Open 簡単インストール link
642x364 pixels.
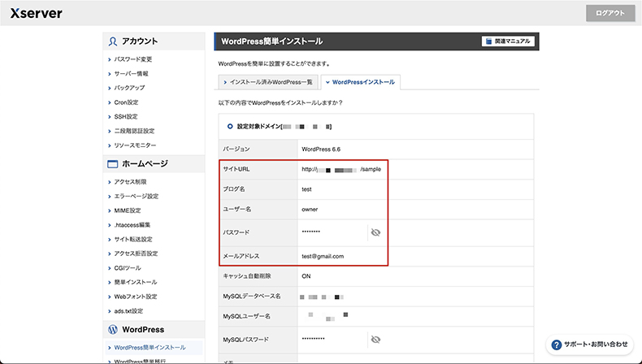click(136, 282)
